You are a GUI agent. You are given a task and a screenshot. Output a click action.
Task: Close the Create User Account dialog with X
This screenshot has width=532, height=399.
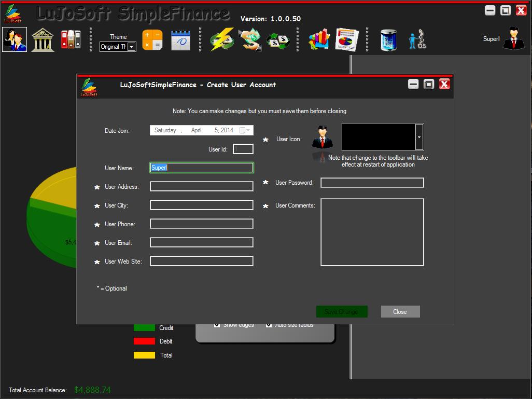pyautogui.click(x=444, y=84)
